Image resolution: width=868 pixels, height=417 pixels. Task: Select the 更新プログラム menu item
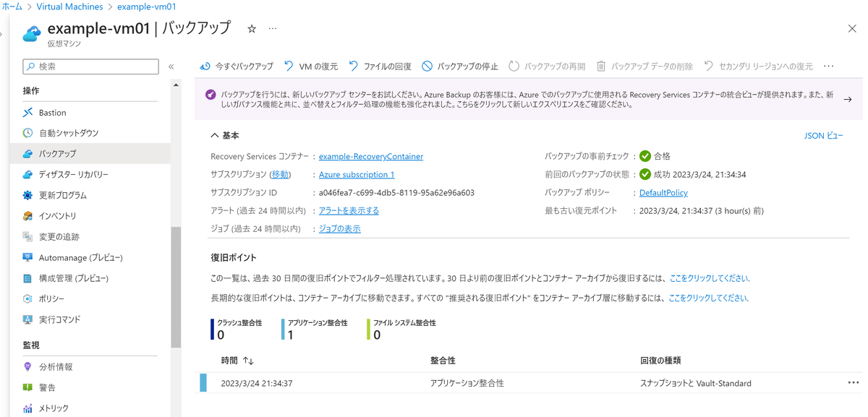(90, 195)
